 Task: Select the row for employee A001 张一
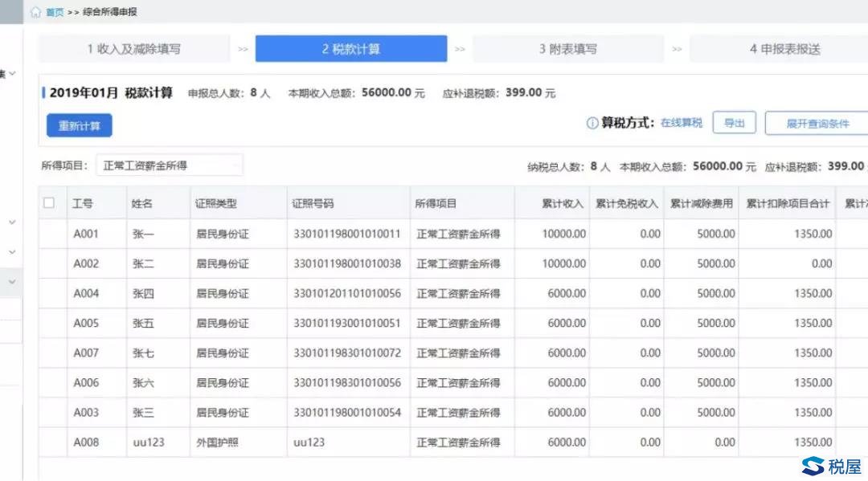[x=49, y=234]
